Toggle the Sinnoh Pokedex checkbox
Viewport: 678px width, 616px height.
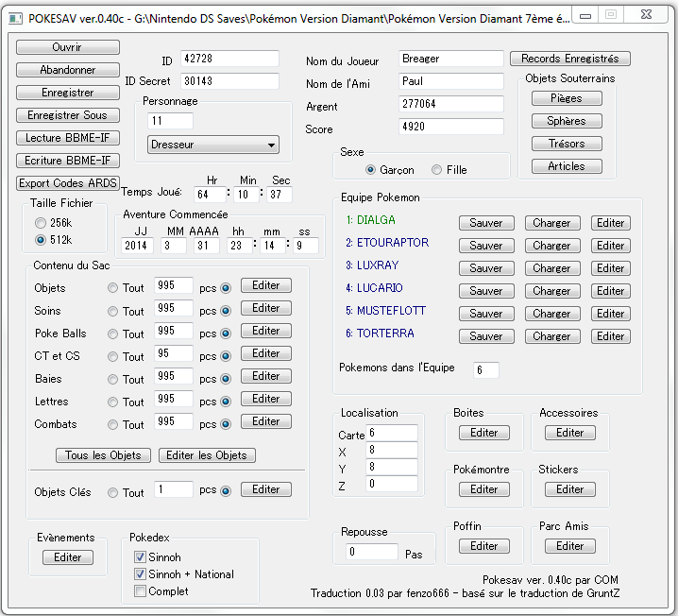point(140,556)
